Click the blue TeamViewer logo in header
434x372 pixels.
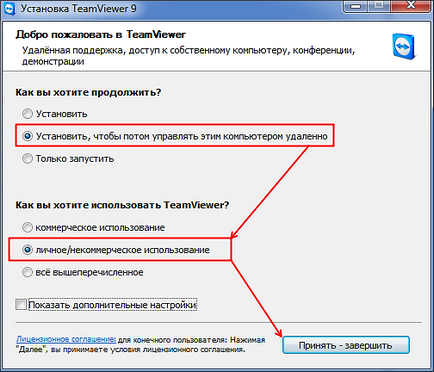click(404, 46)
